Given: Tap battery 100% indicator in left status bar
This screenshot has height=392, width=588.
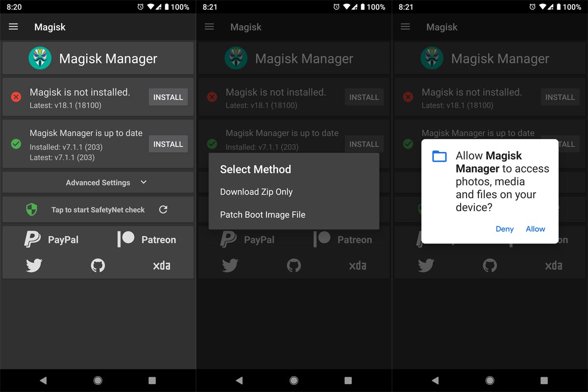Looking at the screenshot, I should coord(176,7).
